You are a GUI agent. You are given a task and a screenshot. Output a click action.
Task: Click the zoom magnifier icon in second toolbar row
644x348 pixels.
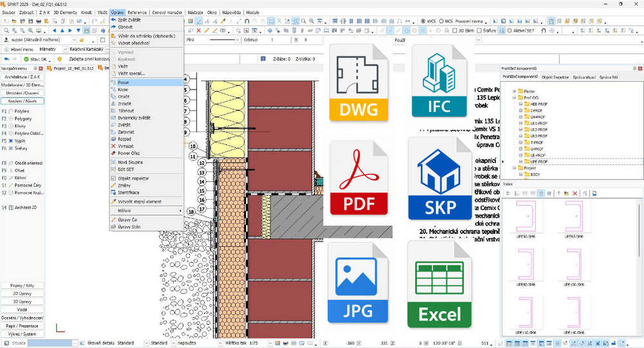pyautogui.click(x=6, y=30)
